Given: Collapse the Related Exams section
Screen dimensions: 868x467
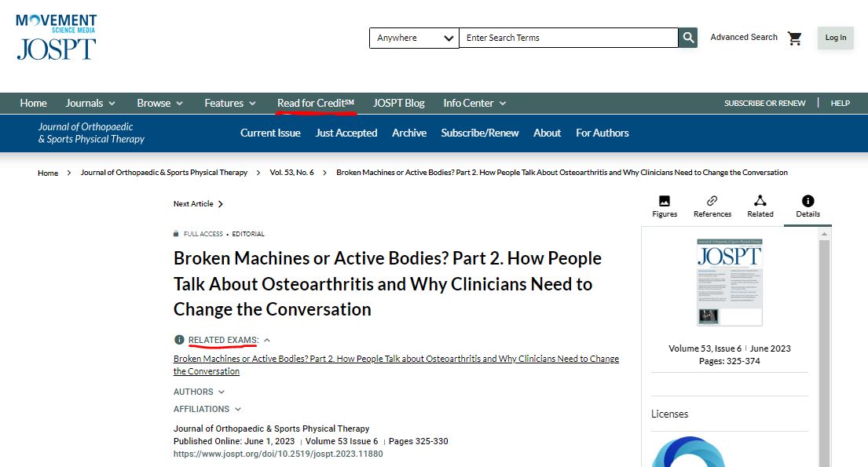Looking at the screenshot, I should point(267,341).
